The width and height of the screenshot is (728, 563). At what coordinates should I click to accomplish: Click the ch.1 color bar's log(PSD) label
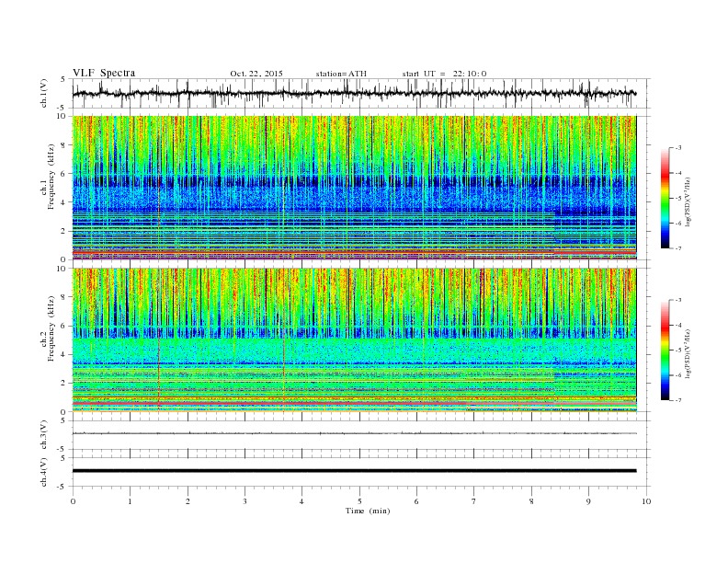[690, 201]
